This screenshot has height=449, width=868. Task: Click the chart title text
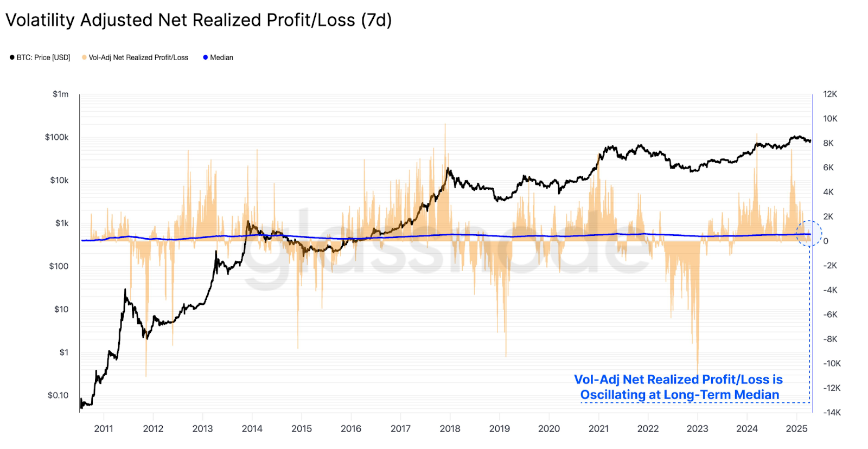(199, 20)
